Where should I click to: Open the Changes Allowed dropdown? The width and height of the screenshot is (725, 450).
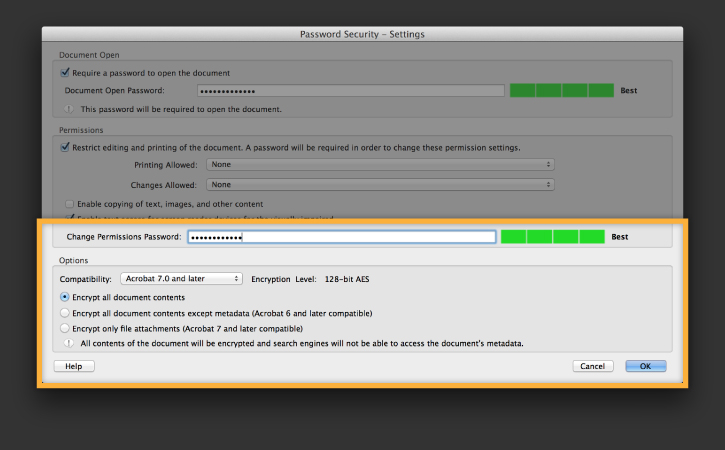(380, 185)
